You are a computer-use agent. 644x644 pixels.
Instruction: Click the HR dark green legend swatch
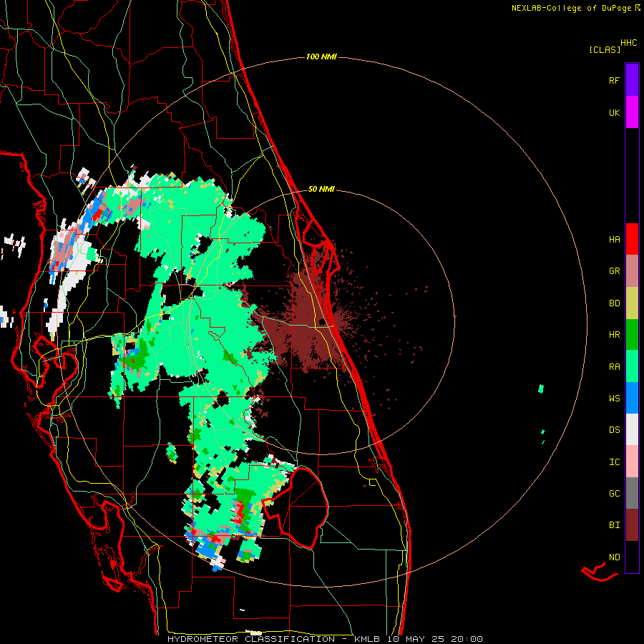(632, 335)
